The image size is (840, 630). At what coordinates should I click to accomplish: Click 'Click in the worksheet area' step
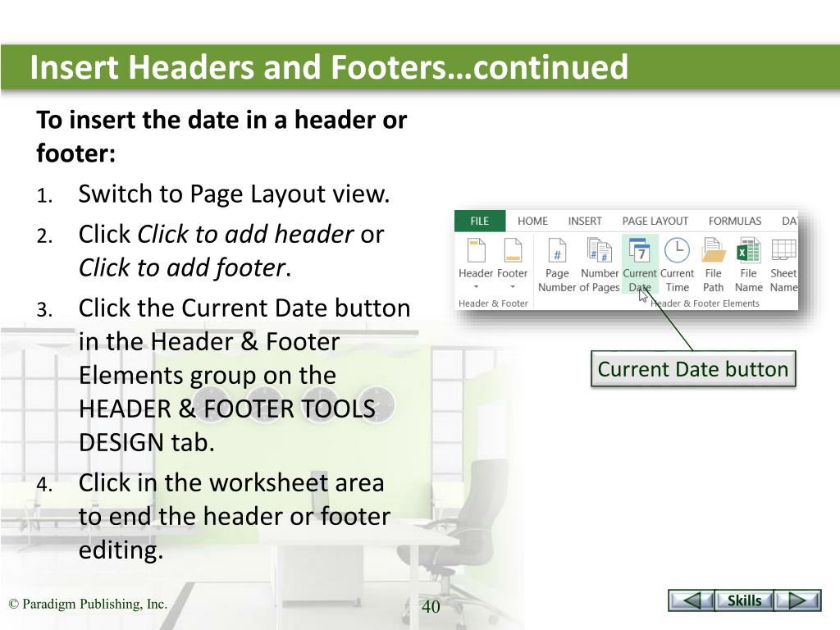click(x=231, y=482)
